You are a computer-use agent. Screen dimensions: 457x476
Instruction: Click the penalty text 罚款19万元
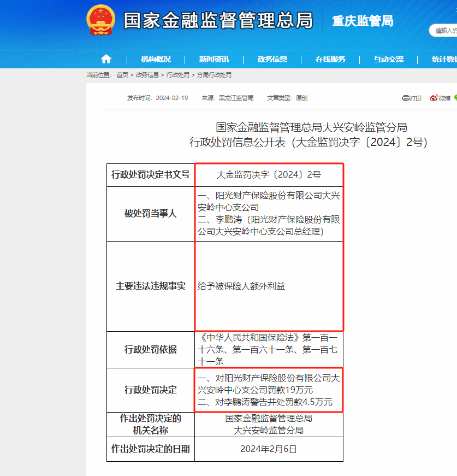(x=290, y=390)
